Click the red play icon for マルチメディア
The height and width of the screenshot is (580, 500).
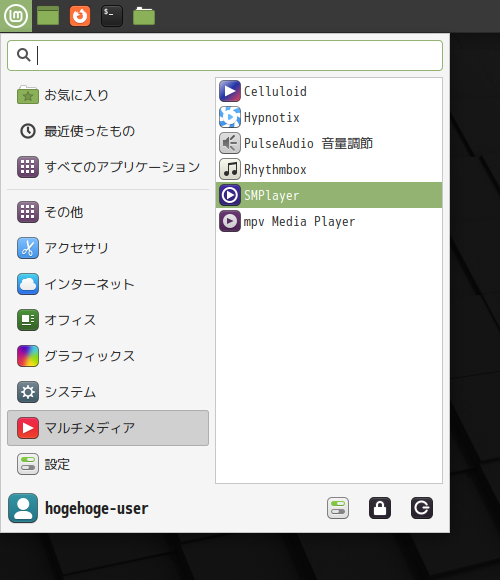click(28, 428)
